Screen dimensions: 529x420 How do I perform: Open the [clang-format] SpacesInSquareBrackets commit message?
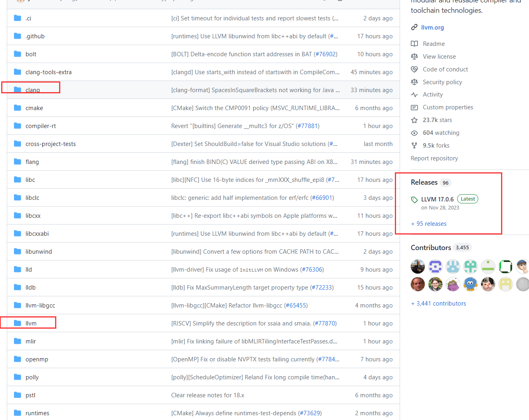tap(256, 90)
